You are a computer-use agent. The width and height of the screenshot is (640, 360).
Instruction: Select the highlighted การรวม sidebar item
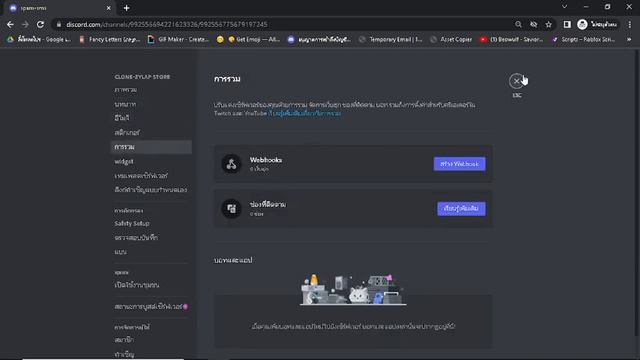151,147
